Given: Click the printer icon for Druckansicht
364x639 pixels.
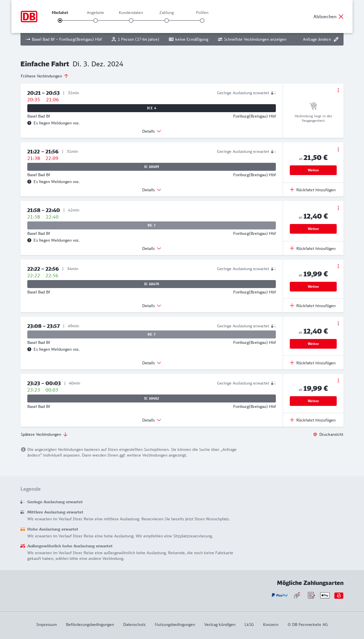Looking at the screenshot, I should click(315, 434).
